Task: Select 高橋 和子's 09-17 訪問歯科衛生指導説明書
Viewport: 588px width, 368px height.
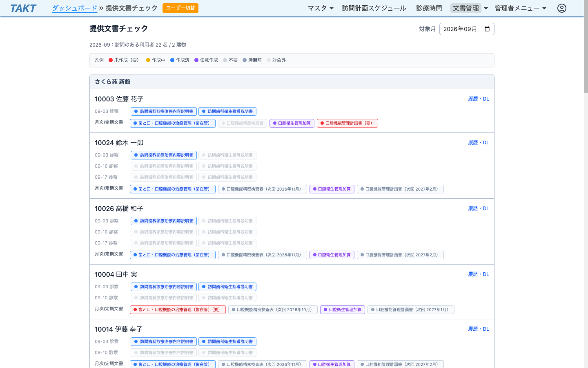Action: tap(227, 243)
